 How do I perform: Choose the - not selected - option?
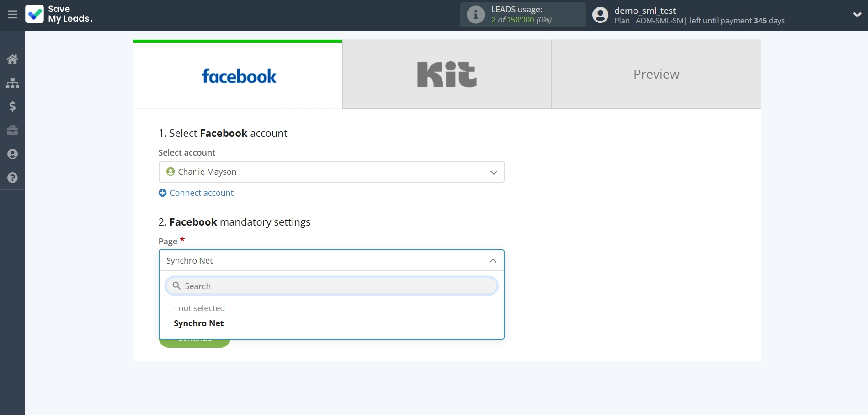coord(202,308)
